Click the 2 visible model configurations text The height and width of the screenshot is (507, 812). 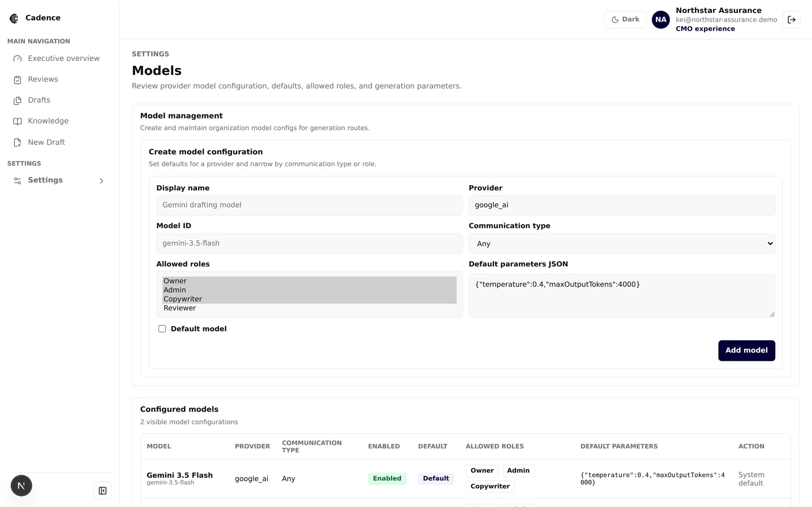tap(189, 422)
